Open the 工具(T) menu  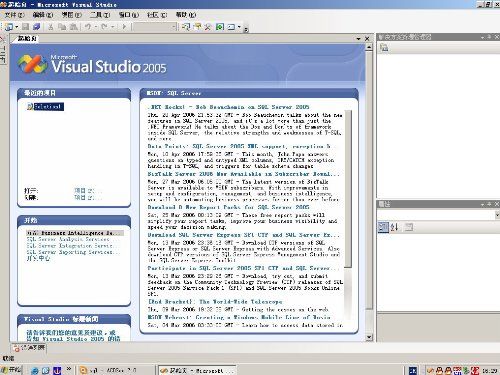pos(100,15)
